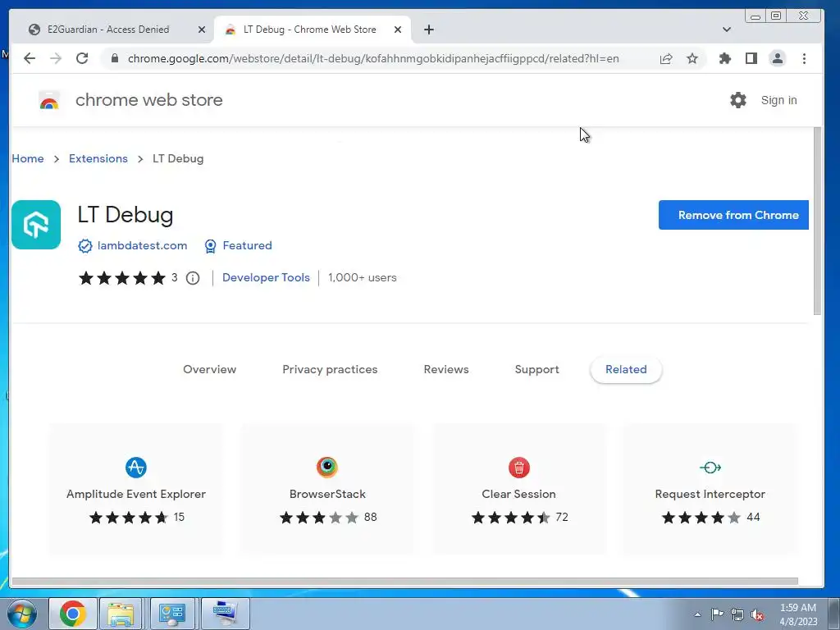The width and height of the screenshot is (840, 630).
Task: Click the network tray icon
Action: pos(737,614)
